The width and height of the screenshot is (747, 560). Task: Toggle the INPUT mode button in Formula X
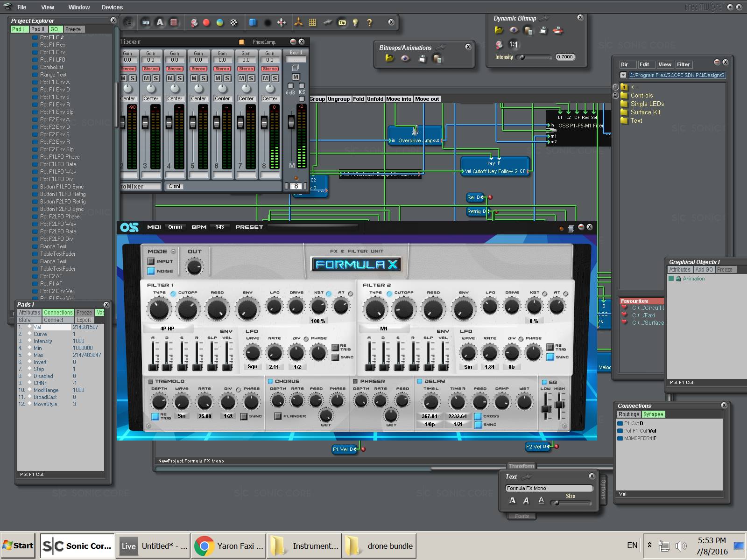151,261
